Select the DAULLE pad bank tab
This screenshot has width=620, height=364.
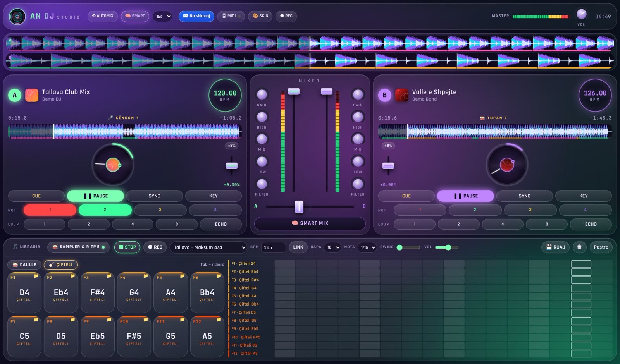click(24, 265)
